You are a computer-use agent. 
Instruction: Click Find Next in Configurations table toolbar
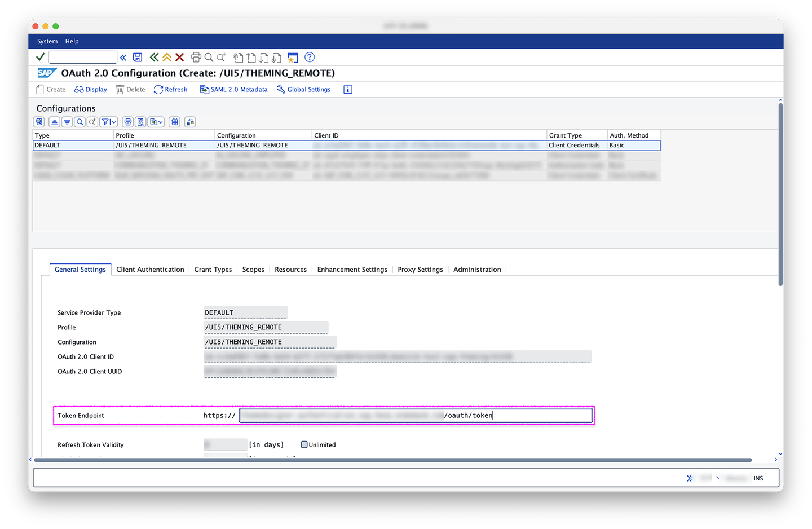pyautogui.click(x=92, y=122)
